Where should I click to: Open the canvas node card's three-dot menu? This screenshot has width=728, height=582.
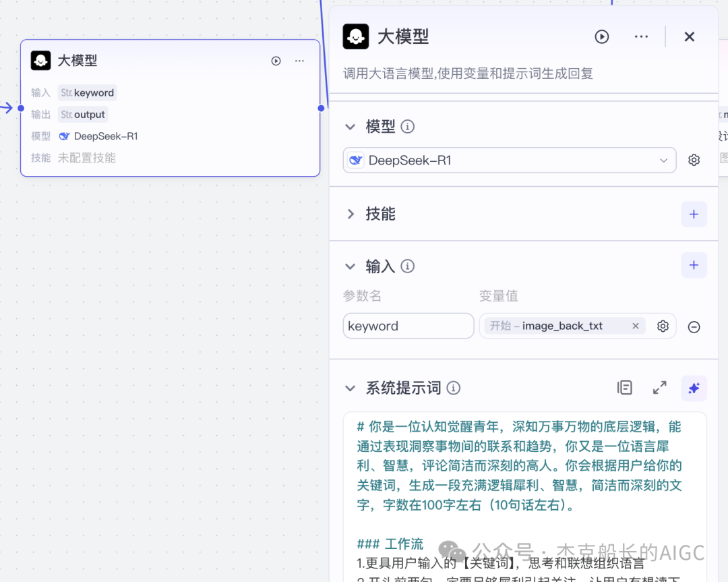[x=299, y=61]
